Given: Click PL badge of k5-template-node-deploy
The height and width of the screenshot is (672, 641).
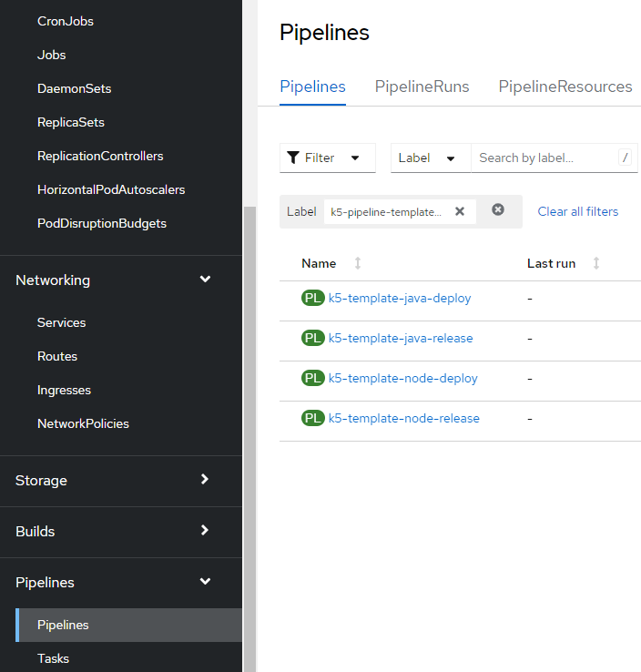Looking at the screenshot, I should click(x=313, y=378).
